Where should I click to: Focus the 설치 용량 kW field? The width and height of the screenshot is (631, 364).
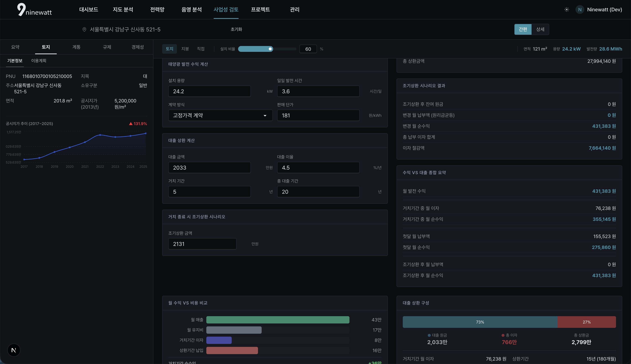[x=209, y=91]
